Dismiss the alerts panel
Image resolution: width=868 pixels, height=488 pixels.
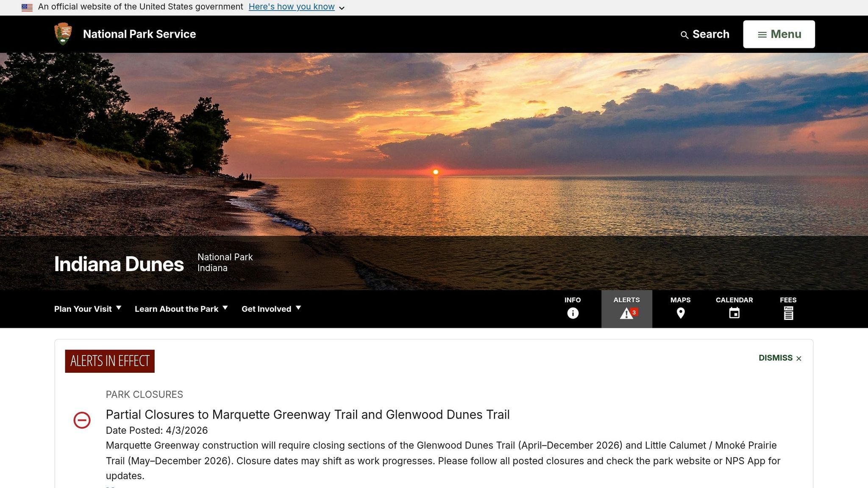[780, 358]
